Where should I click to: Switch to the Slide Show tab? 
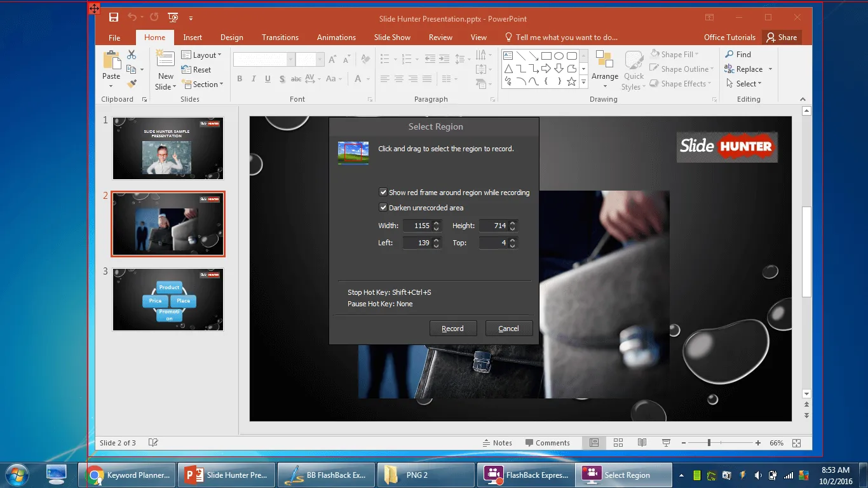392,37
